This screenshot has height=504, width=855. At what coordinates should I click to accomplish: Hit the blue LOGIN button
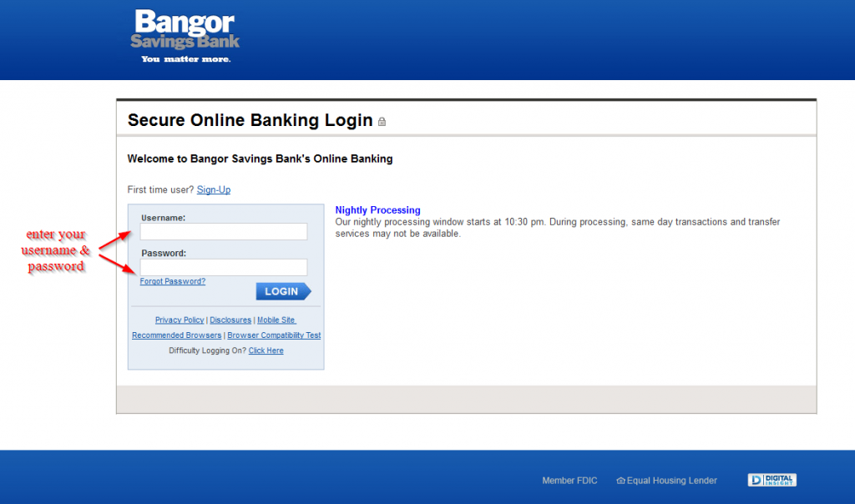pos(284,291)
